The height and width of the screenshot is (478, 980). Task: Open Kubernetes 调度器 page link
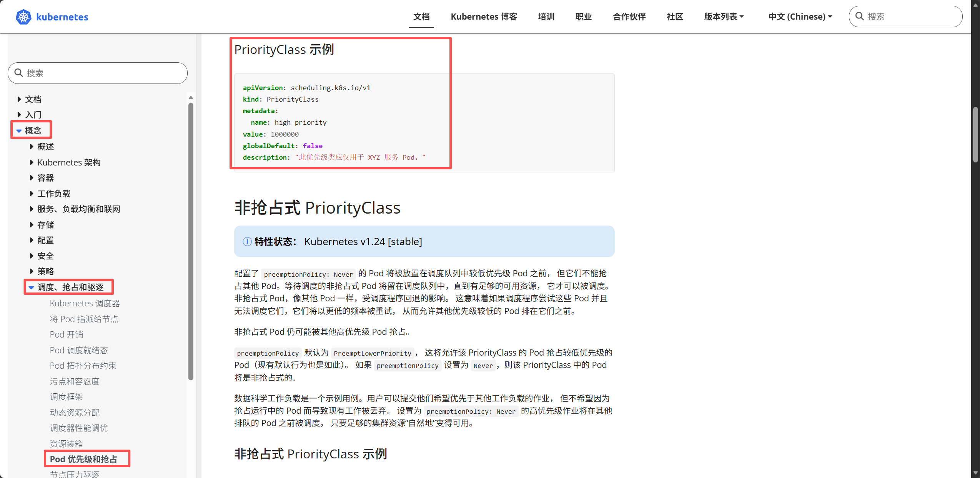tap(85, 303)
